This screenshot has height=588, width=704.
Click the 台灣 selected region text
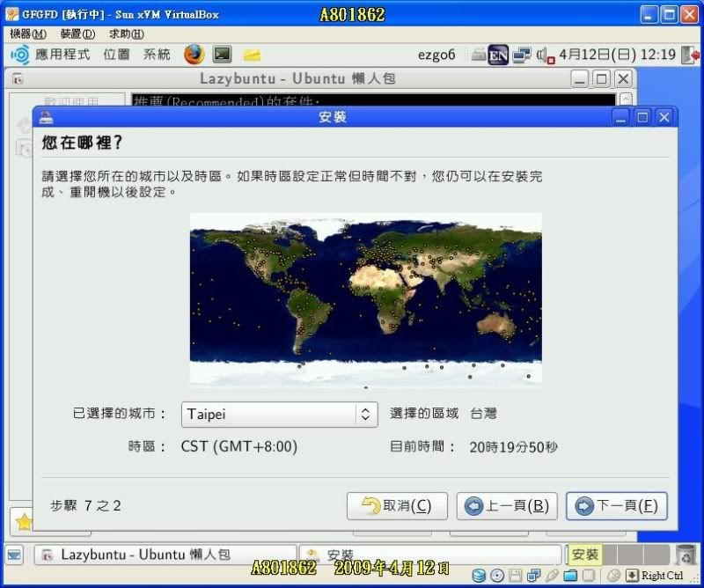pos(483,413)
